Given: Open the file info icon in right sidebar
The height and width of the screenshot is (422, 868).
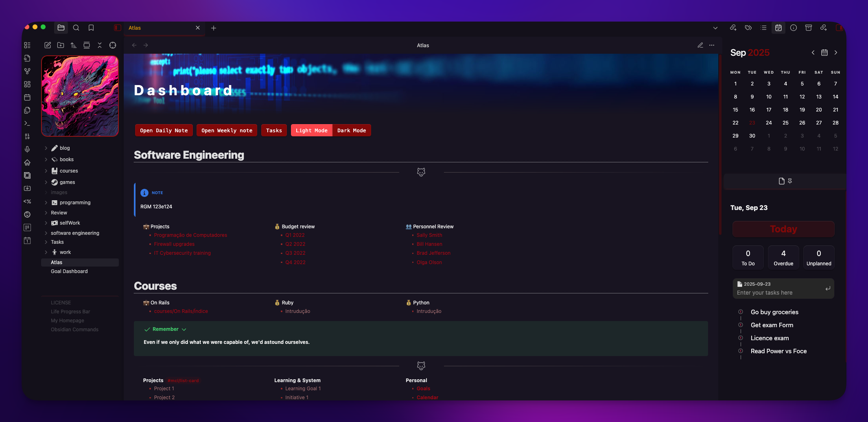Looking at the screenshot, I should click(x=794, y=28).
